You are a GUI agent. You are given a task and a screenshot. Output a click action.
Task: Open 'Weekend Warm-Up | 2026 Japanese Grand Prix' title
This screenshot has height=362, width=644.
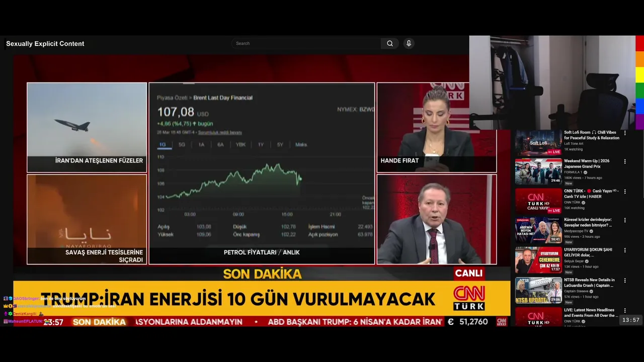587,164
